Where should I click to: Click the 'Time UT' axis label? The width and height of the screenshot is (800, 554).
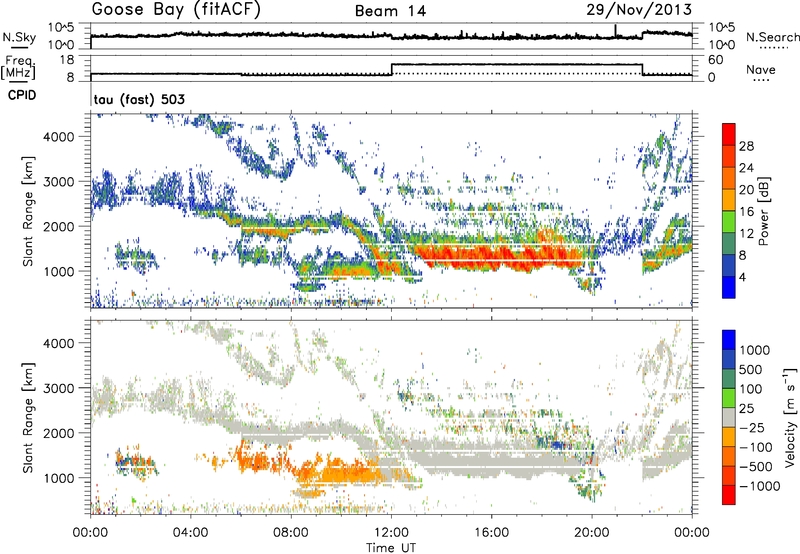click(x=391, y=547)
